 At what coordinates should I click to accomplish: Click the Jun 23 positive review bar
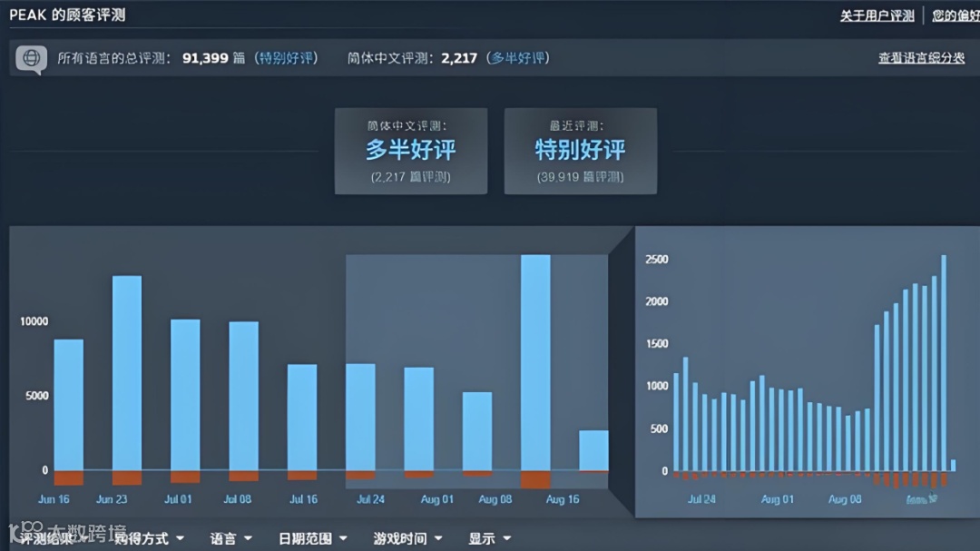point(127,373)
